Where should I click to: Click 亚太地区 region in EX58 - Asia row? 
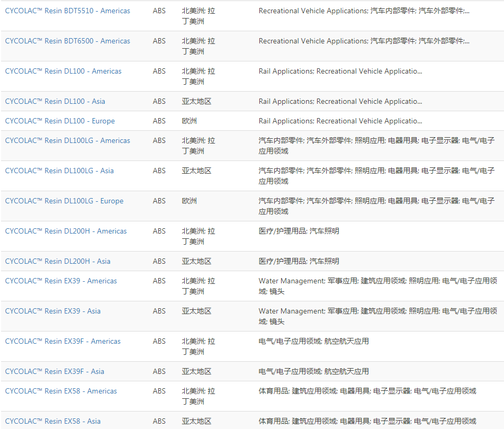(196, 421)
